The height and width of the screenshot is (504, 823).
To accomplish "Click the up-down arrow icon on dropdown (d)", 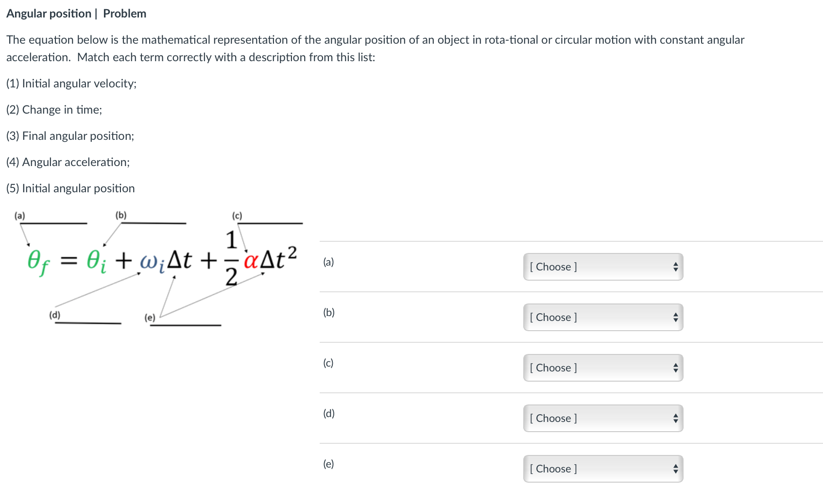I will coord(675,418).
